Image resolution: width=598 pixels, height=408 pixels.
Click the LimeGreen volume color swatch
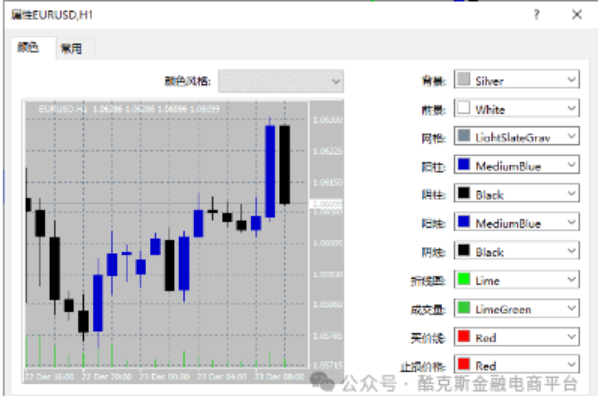(464, 308)
